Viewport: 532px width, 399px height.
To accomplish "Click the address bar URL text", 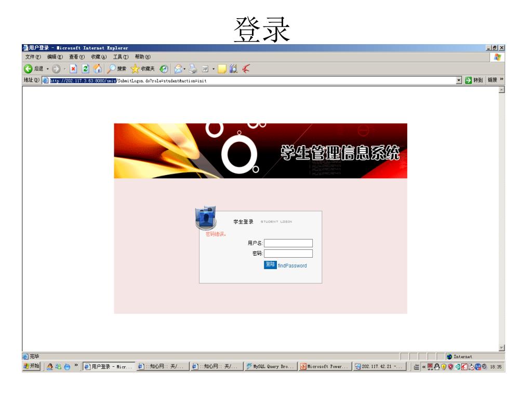I will tap(128, 81).
